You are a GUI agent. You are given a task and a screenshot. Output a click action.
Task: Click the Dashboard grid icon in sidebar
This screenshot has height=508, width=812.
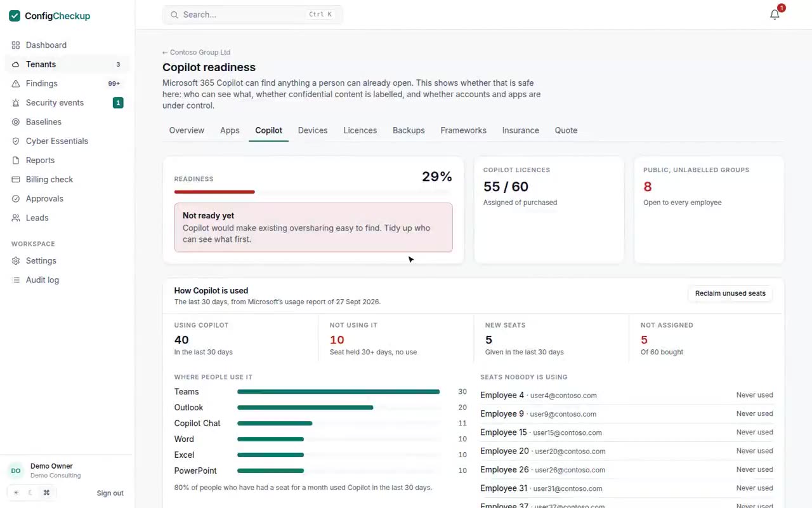coord(16,45)
